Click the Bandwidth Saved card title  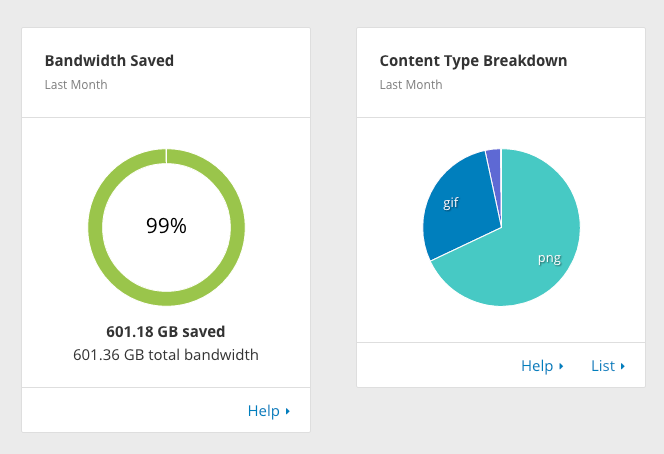coord(109,61)
